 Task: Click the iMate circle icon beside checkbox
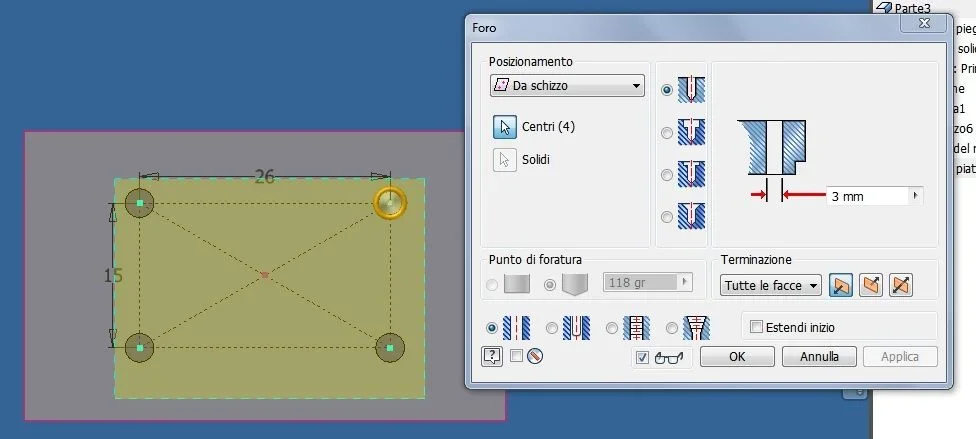pos(535,356)
